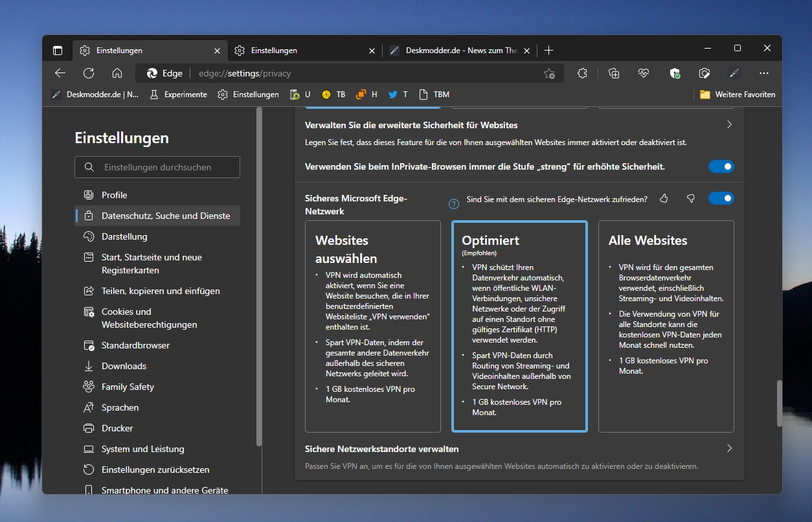Click thumbs up for secure network feedback
The image size is (812, 522).
[x=664, y=199]
